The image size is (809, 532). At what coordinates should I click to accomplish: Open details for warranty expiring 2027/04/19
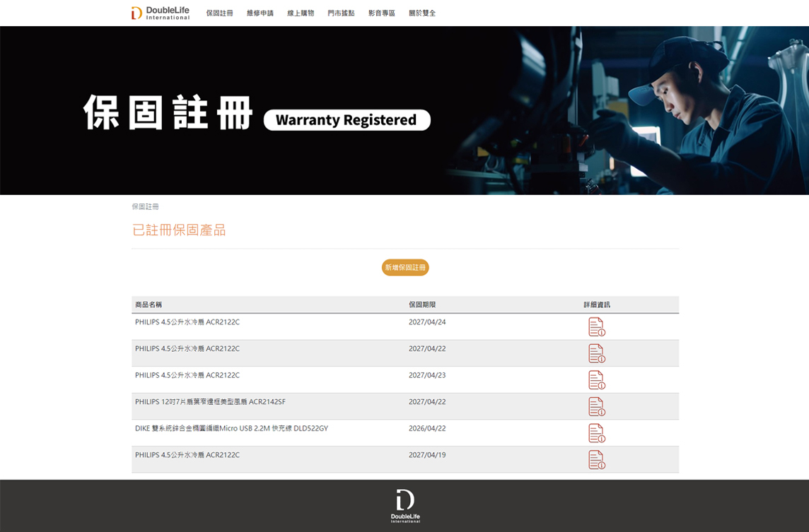point(596,460)
